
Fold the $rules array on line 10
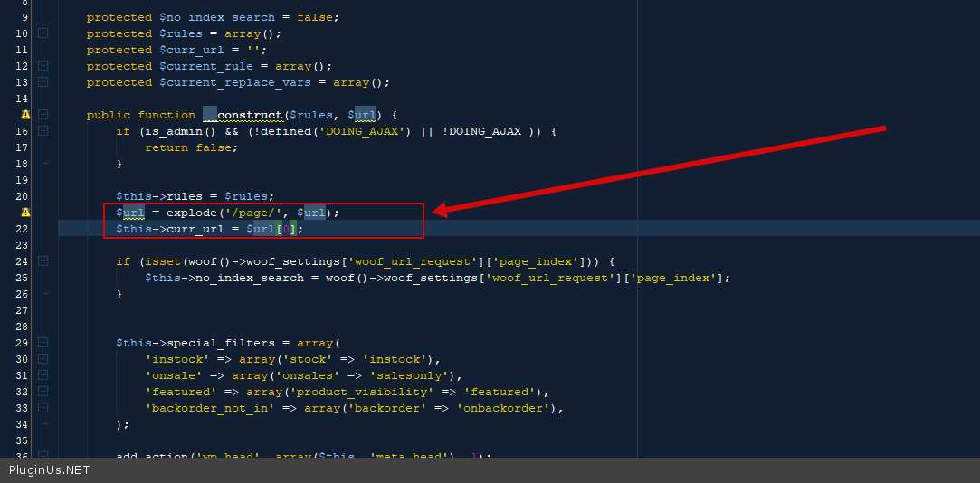[x=43, y=33]
